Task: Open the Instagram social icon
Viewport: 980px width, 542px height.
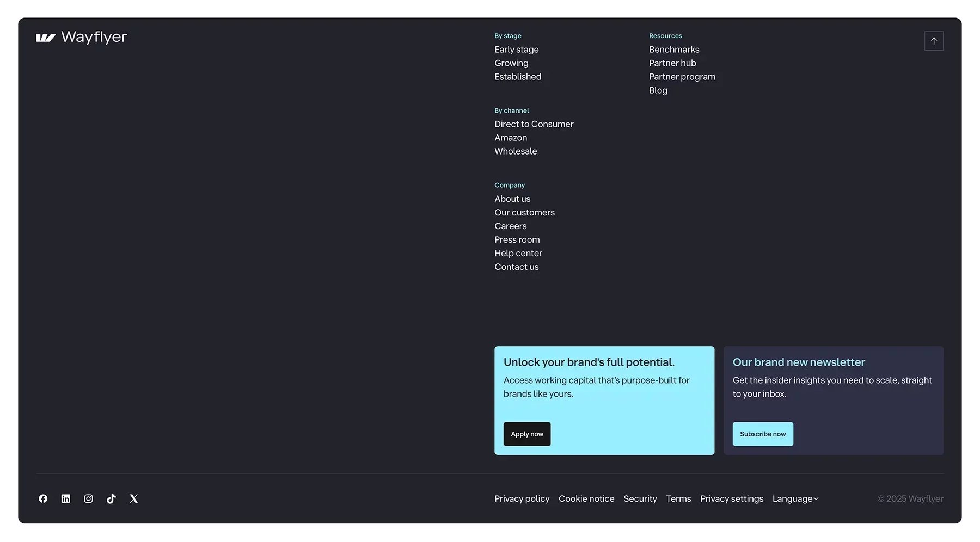Action: (88, 498)
